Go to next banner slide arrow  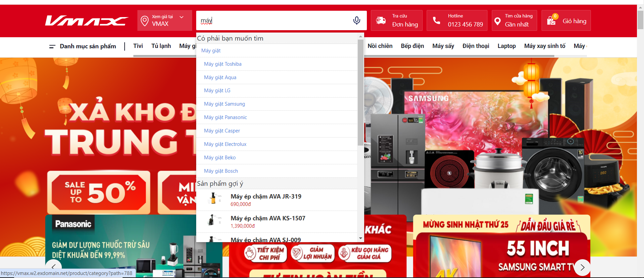582,267
